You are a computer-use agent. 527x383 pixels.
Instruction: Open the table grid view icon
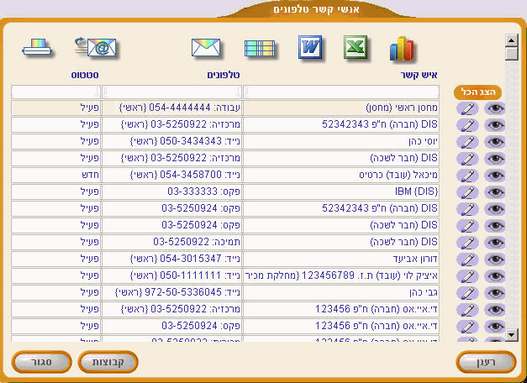(x=259, y=49)
